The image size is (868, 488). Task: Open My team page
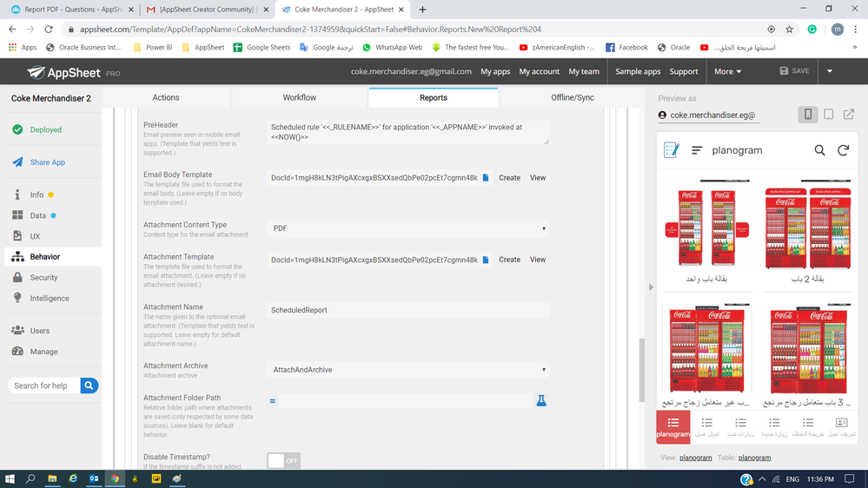click(x=584, y=71)
